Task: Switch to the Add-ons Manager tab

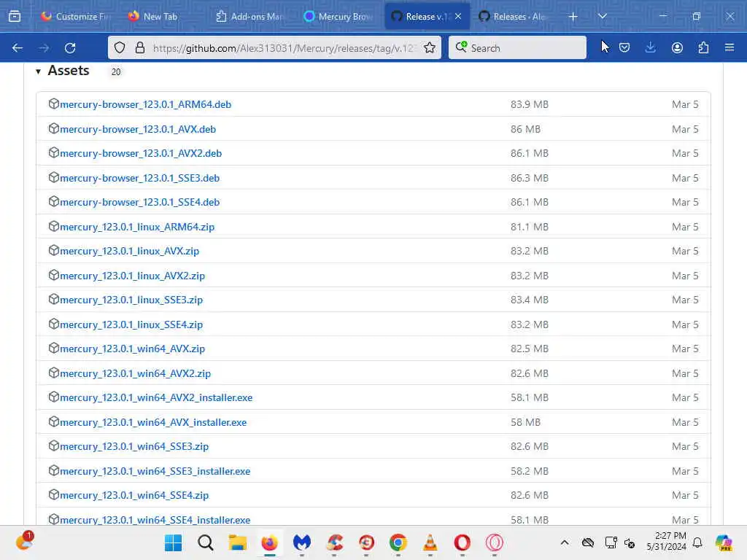Action: 251,17
